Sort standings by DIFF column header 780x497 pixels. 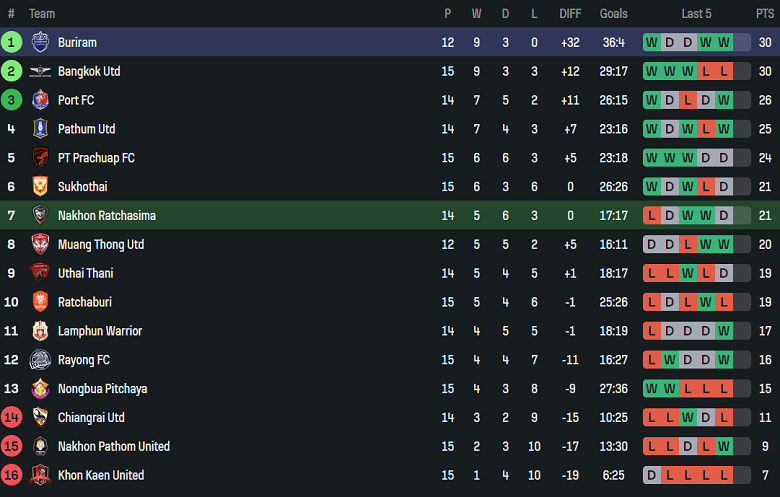pos(570,13)
